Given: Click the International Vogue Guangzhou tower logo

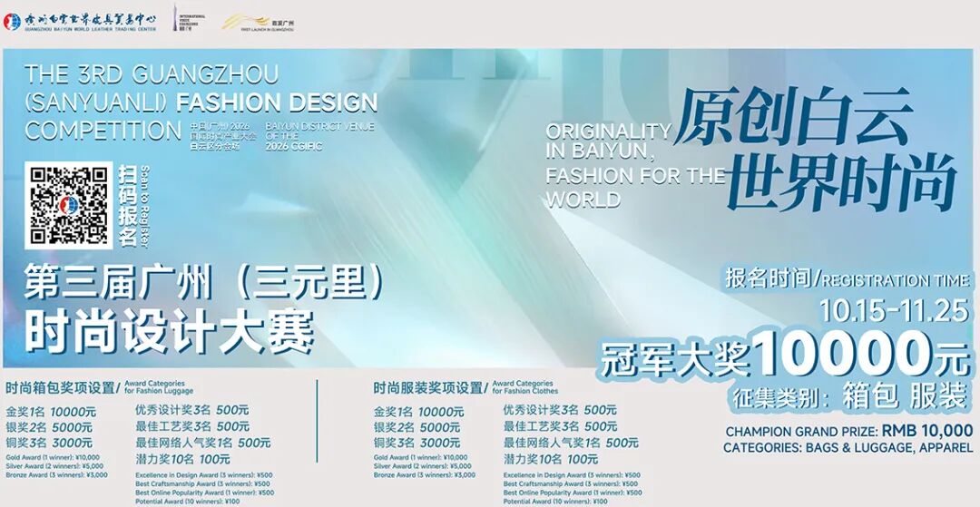Looking at the screenshot, I should [190, 19].
